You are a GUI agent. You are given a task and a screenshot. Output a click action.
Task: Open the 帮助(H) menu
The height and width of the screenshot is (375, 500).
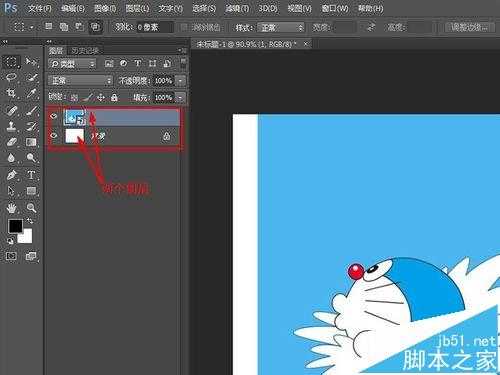pos(370,8)
